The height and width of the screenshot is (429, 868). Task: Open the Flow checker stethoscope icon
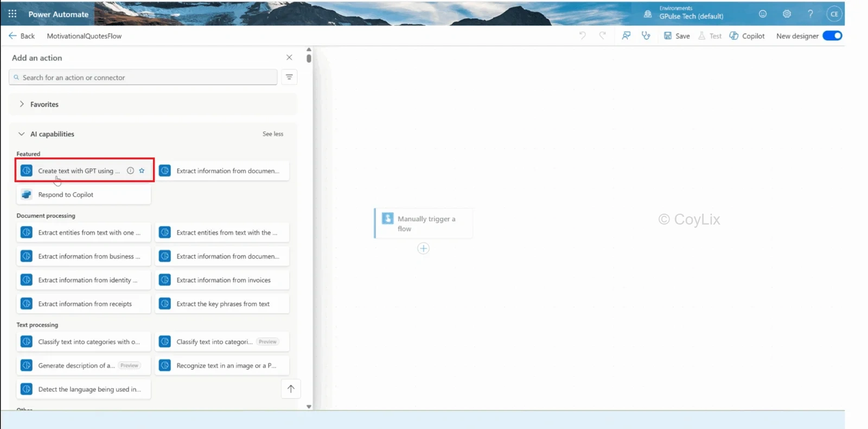[x=646, y=36]
